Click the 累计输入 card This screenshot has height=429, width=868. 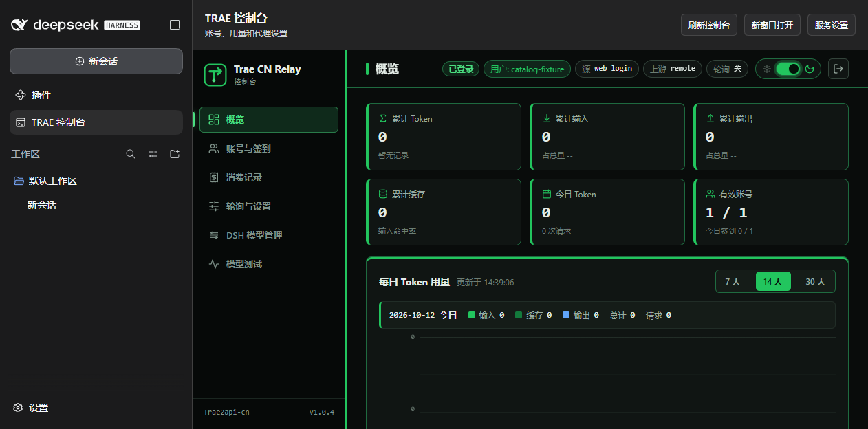pos(607,137)
